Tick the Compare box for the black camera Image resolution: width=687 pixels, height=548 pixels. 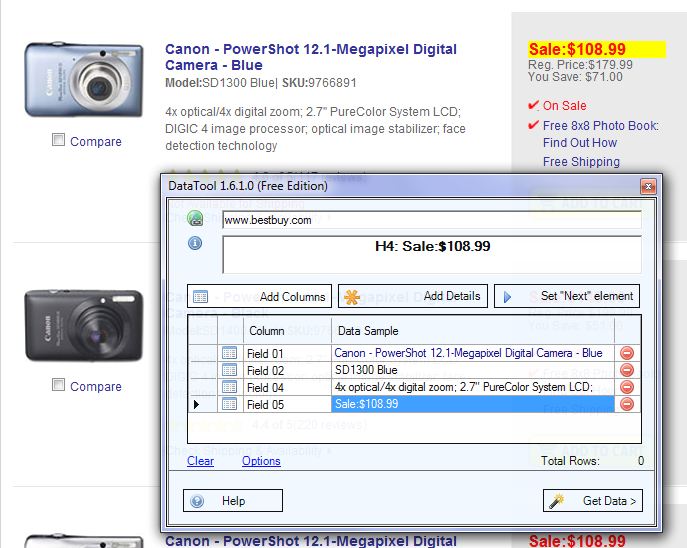[x=58, y=385]
